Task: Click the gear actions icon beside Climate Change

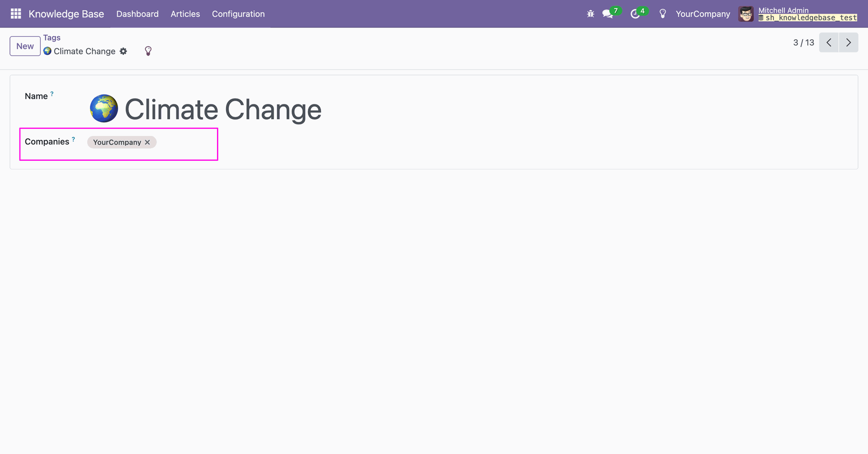Action: (x=123, y=51)
